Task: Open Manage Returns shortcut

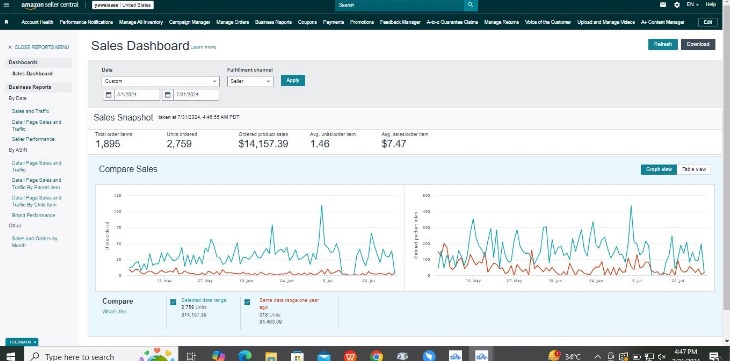Action: [501, 22]
